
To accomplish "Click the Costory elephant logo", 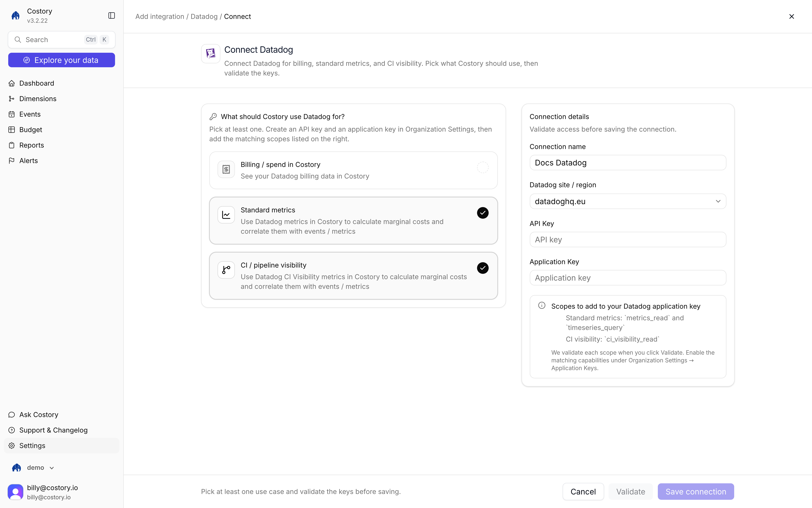I will (x=15, y=15).
